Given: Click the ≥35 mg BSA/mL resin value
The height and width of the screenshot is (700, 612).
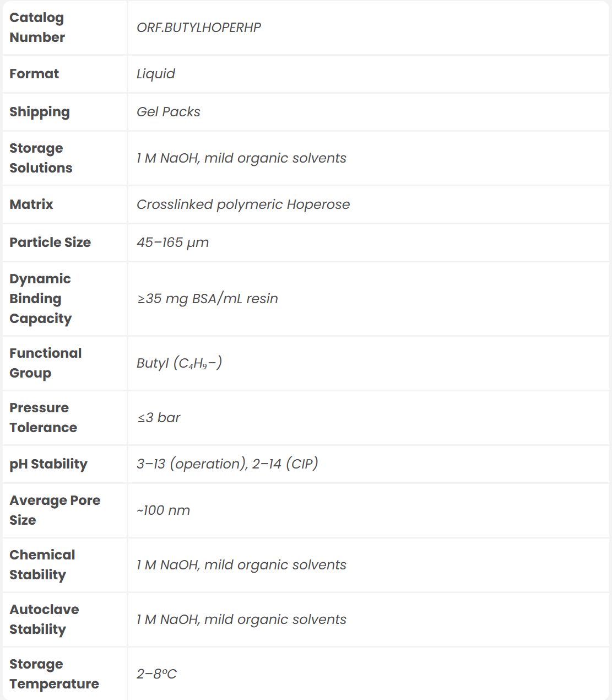Looking at the screenshot, I should click(x=208, y=299).
